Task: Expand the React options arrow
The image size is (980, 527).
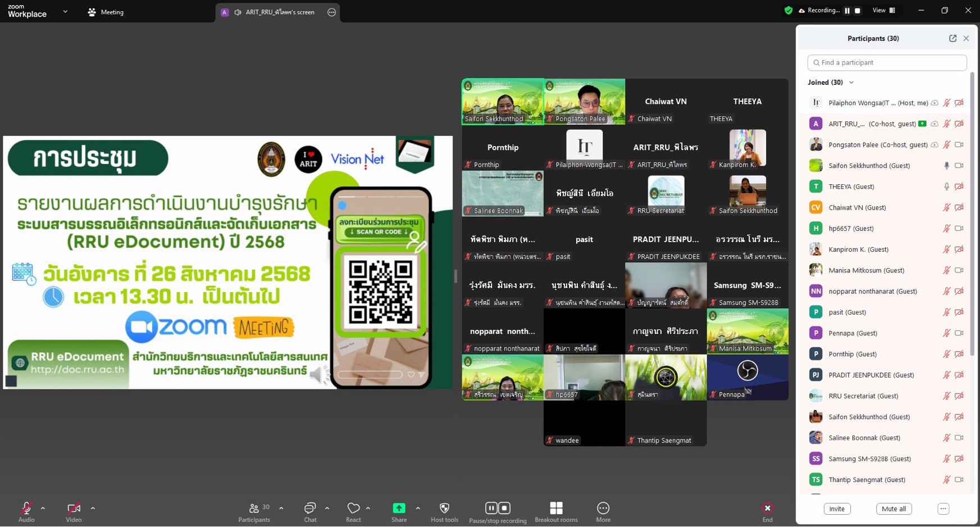Action: point(368,508)
